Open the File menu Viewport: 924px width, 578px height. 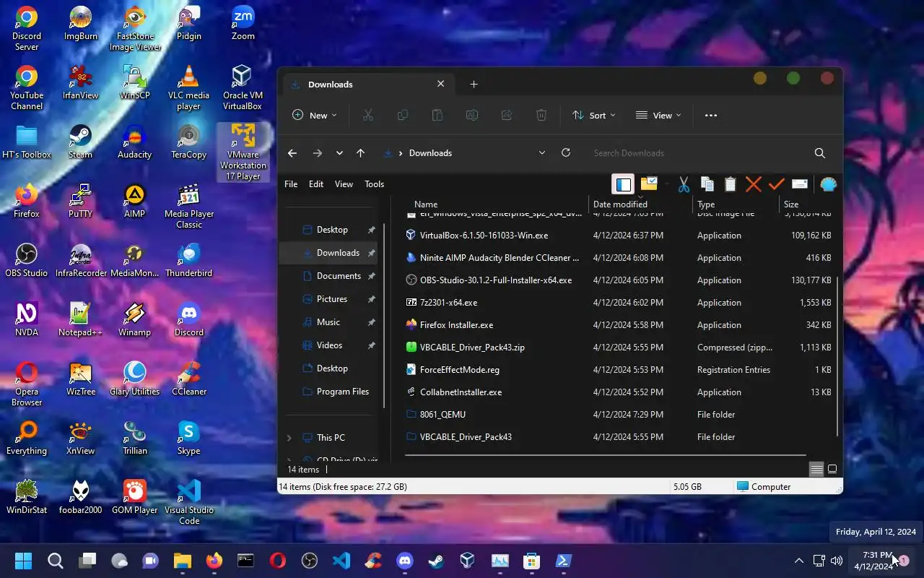click(x=291, y=184)
